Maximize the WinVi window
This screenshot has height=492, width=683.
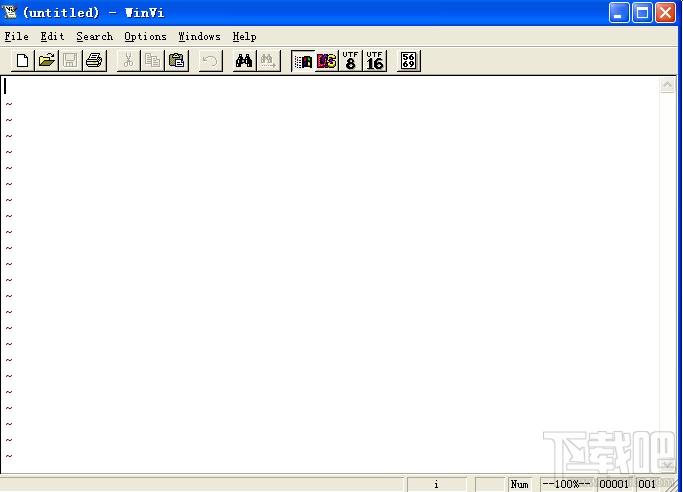642,13
